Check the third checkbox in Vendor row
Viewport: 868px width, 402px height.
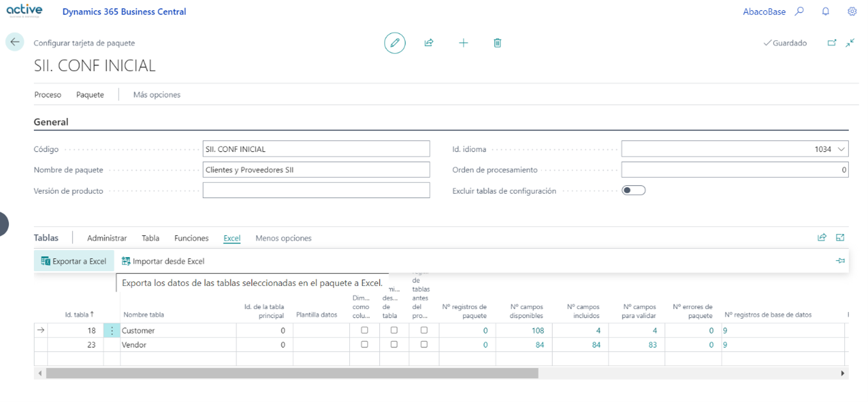(x=424, y=344)
